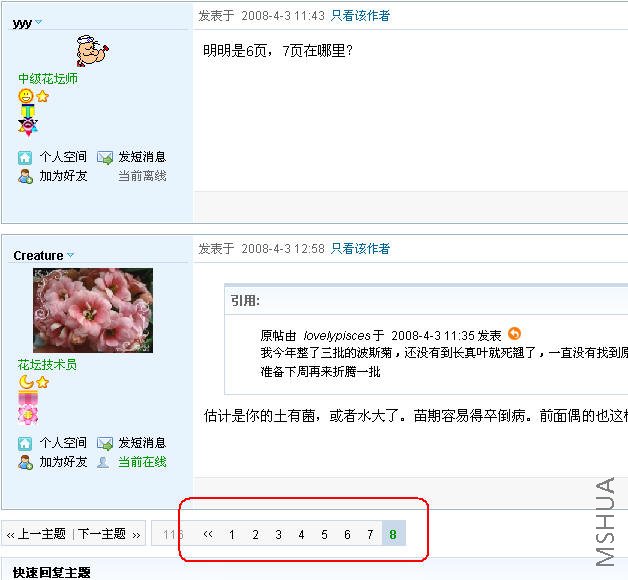Viewport: 628px width, 580px height.
Task: Click Creature's online status person icon
Action: [103, 462]
